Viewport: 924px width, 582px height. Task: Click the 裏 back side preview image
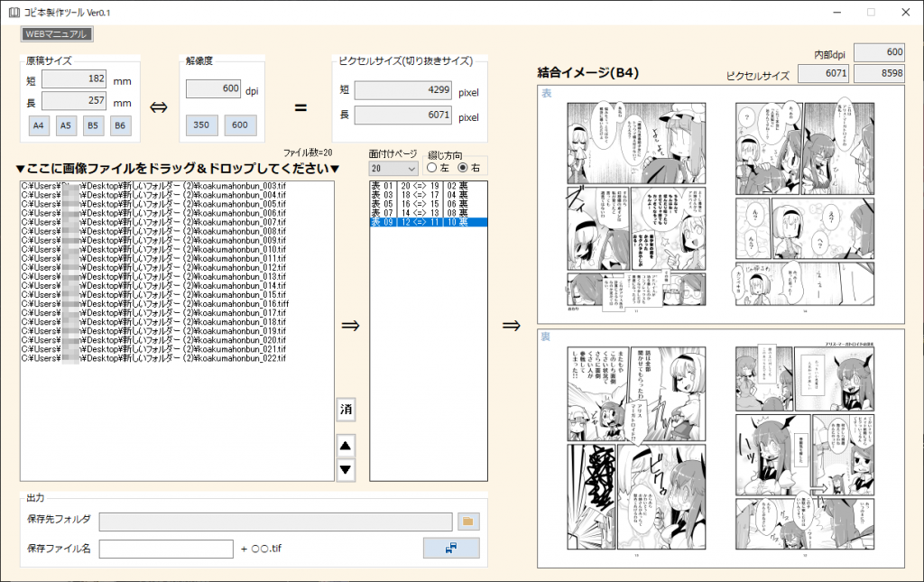720,448
